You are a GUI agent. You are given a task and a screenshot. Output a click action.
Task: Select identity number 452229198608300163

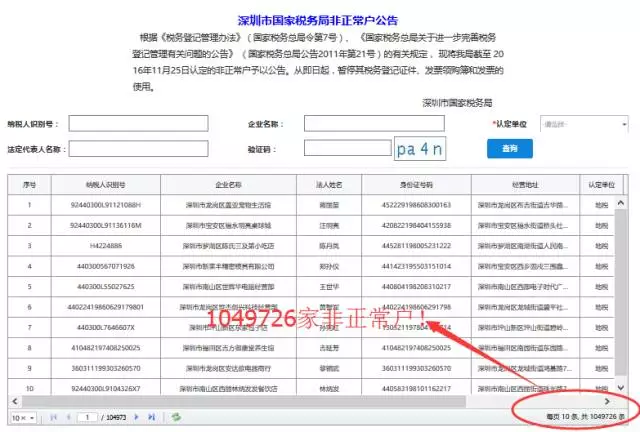click(x=416, y=205)
